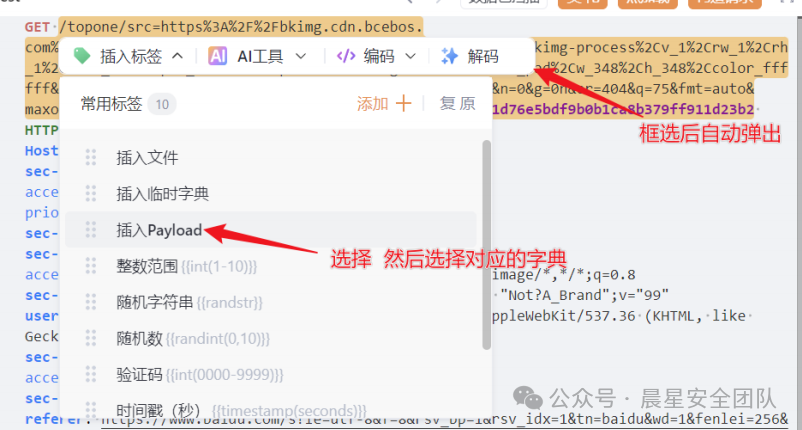Collapse the 插入标签 dropdown chevron
The height and width of the screenshot is (430, 802).
pyautogui.click(x=177, y=56)
